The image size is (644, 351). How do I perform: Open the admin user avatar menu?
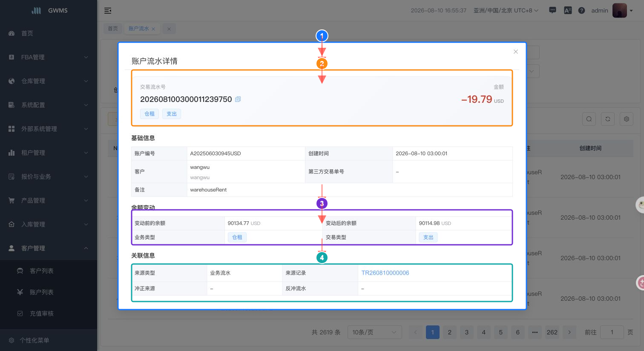coord(620,10)
